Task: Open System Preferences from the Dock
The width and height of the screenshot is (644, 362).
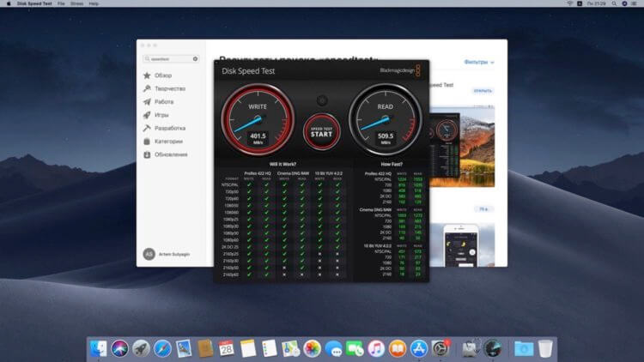Action: 440,349
